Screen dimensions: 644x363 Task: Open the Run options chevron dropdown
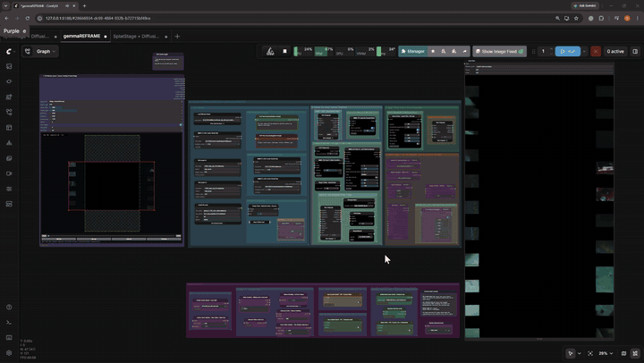tap(584, 51)
